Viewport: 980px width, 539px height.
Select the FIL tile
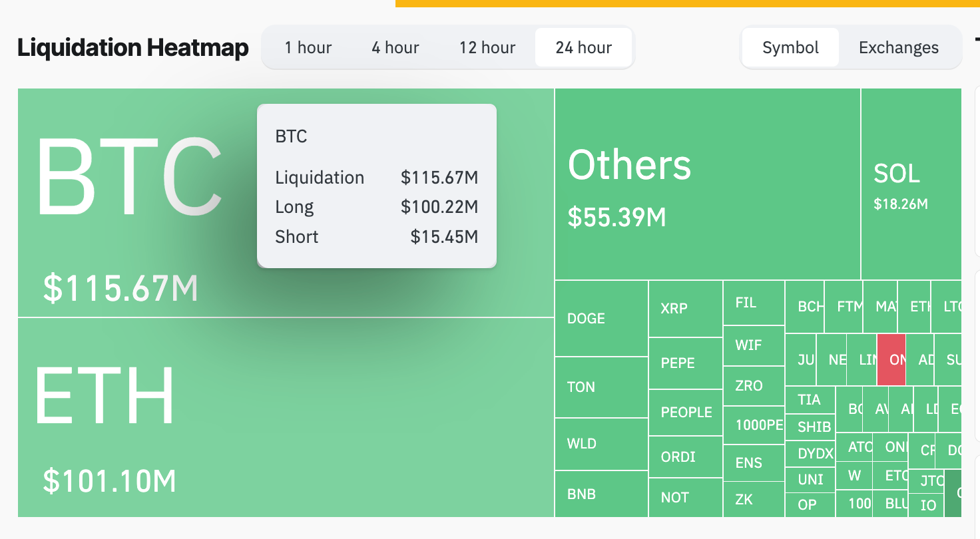753,303
